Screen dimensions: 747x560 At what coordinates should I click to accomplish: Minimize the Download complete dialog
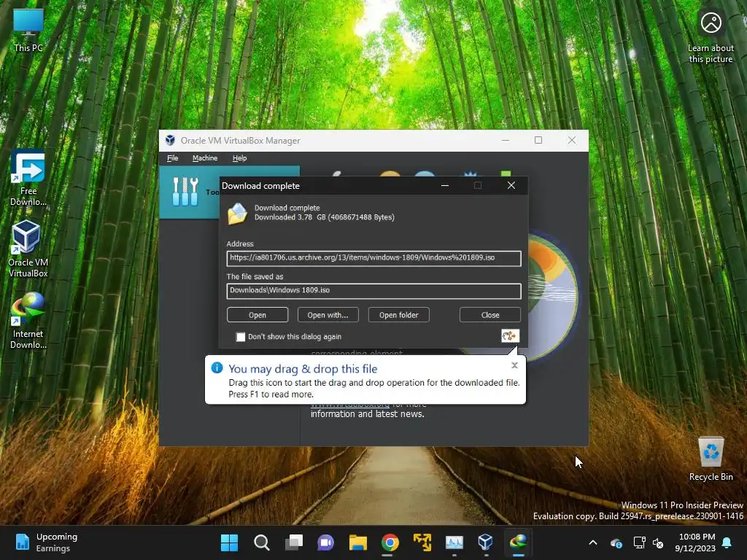click(445, 186)
